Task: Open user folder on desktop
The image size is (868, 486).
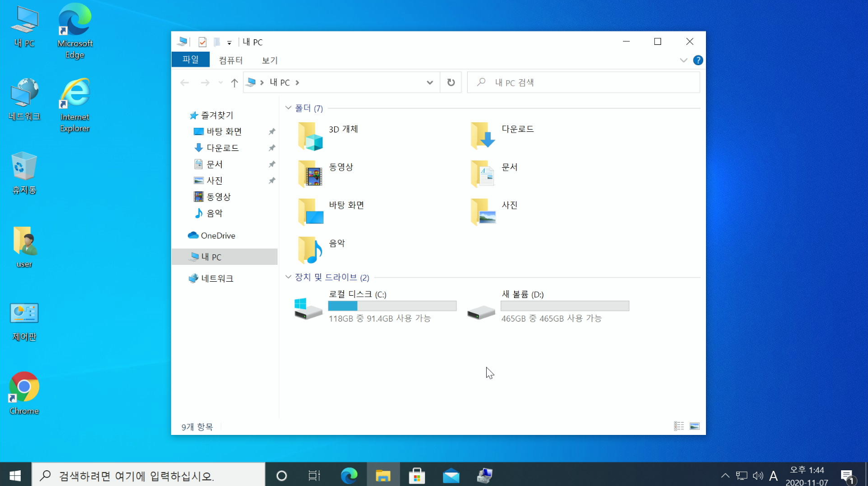Action: pos(24,246)
